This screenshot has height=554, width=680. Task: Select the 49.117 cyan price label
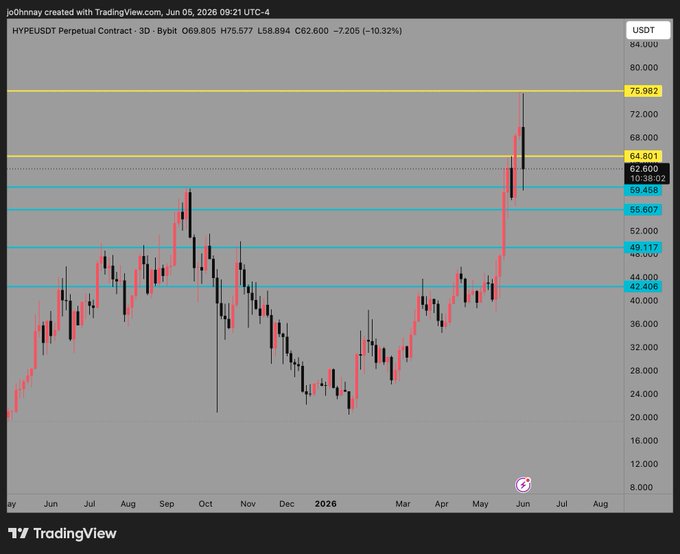pyautogui.click(x=643, y=248)
